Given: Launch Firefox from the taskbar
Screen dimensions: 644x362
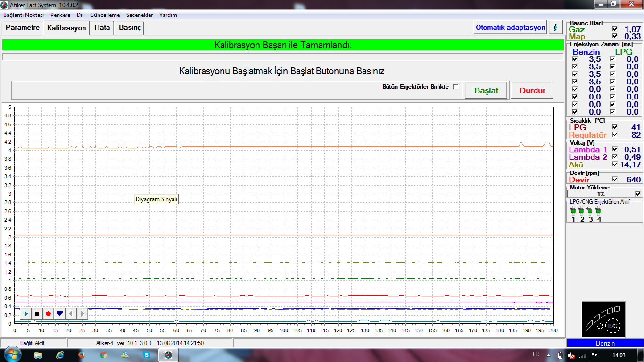Looking at the screenshot, I should click(x=81, y=354).
